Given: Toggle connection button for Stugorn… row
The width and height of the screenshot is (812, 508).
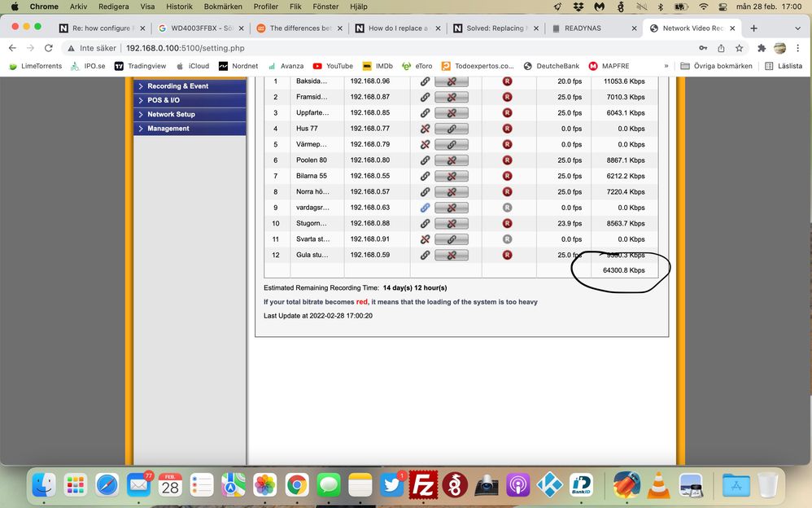Looking at the screenshot, I should (x=452, y=223).
